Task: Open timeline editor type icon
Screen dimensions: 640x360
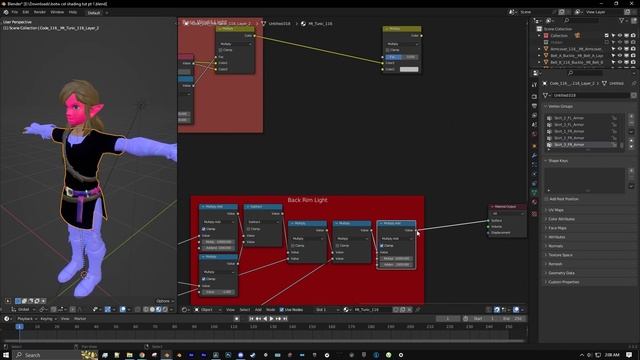Action: [x=7, y=319]
